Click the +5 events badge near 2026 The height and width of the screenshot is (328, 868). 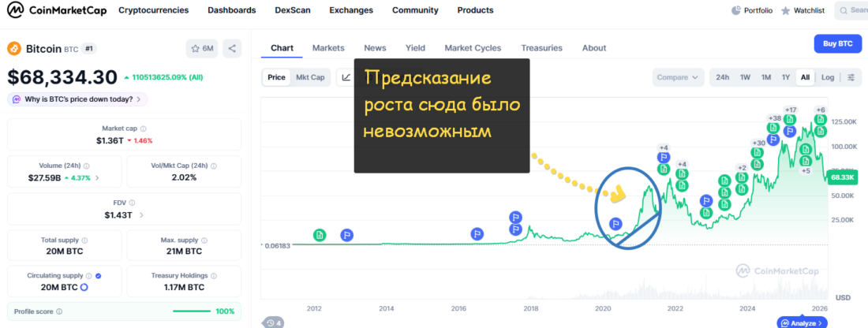coord(806,171)
